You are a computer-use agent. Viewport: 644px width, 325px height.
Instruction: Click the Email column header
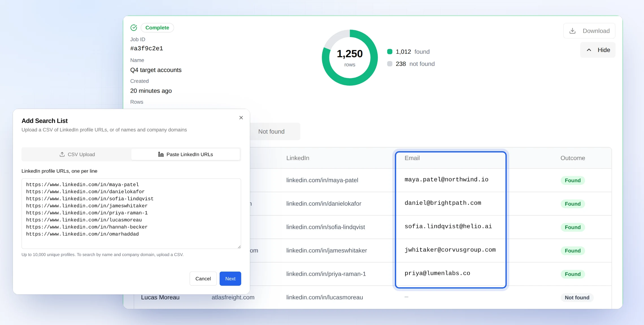412,158
